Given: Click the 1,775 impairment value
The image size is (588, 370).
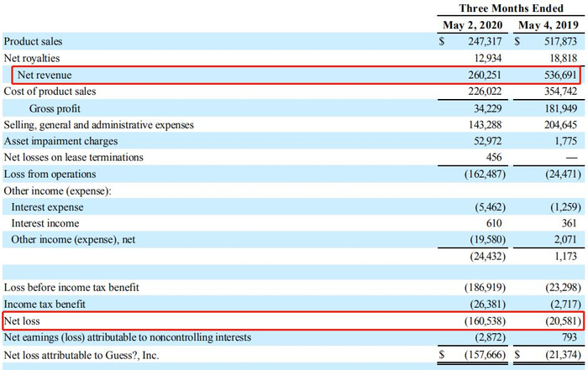Looking at the screenshot, I should point(566,141).
